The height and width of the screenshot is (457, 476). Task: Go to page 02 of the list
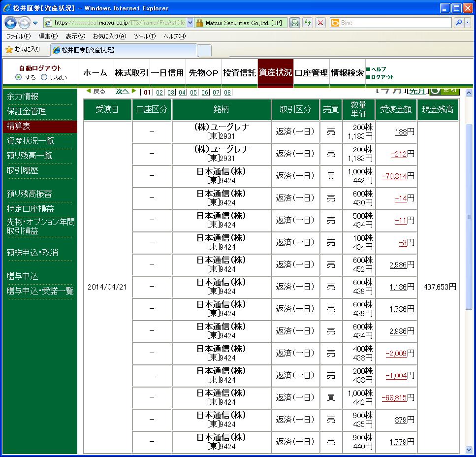point(160,92)
